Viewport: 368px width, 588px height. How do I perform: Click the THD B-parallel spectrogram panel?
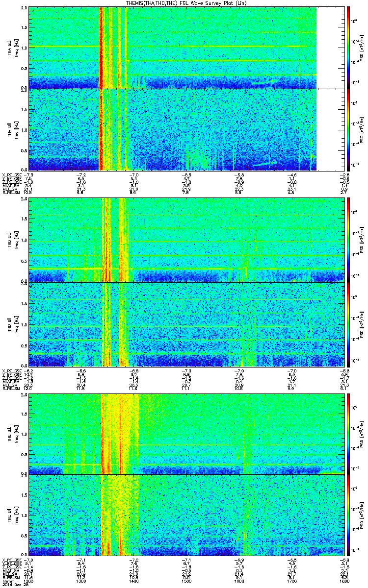click(185, 324)
